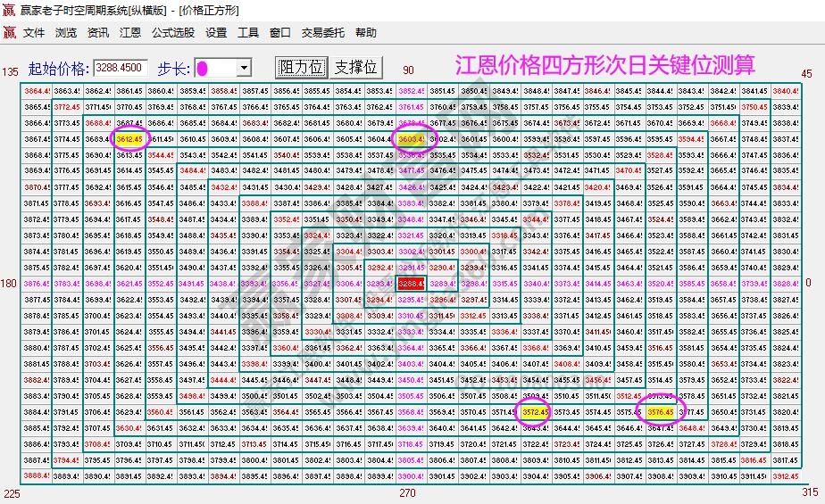Expand the 步长 dropdown arrow
The image size is (825, 504).
click(x=243, y=68)
